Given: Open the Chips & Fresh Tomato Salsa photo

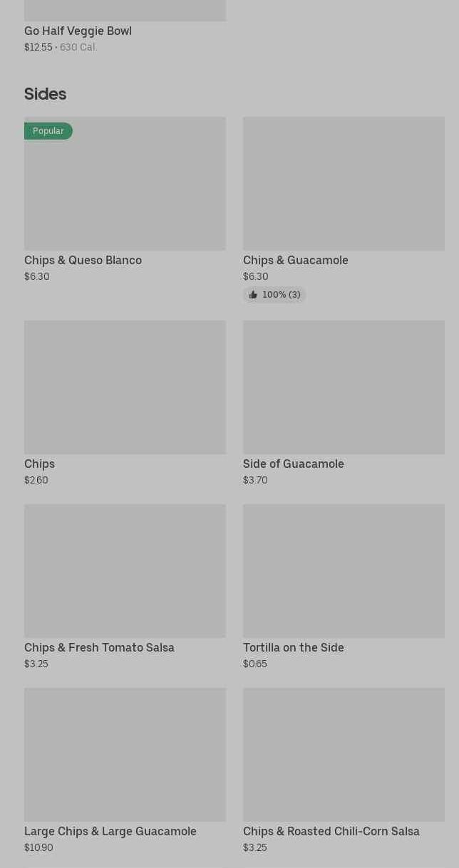Looking at the screenshot, I should click(125, 571).
